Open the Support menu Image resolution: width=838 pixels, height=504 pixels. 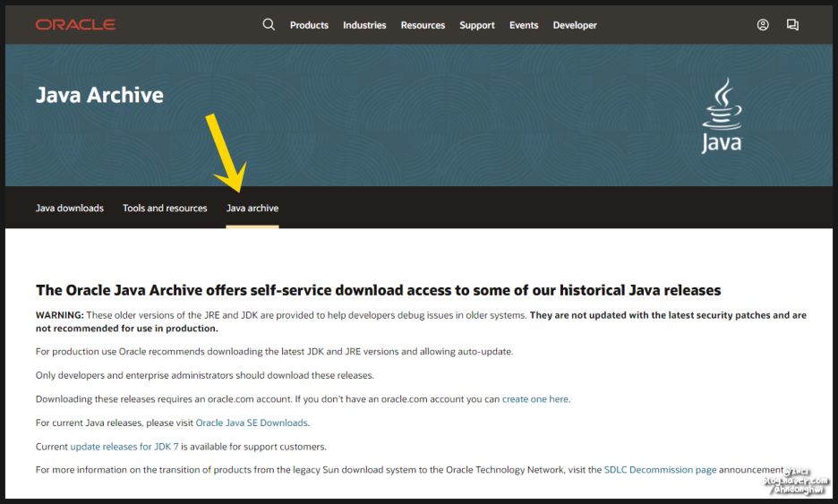click(x=476, y=25)
